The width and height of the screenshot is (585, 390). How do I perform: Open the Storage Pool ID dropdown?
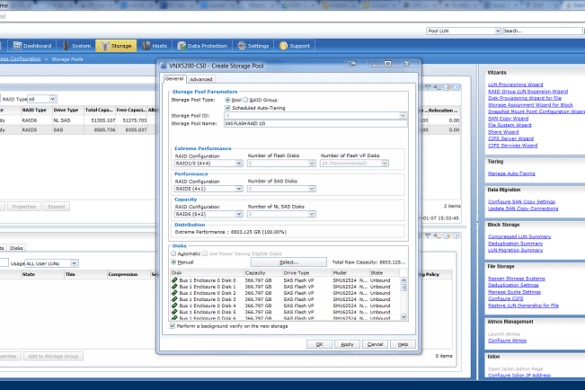click(x=403, y=116)
